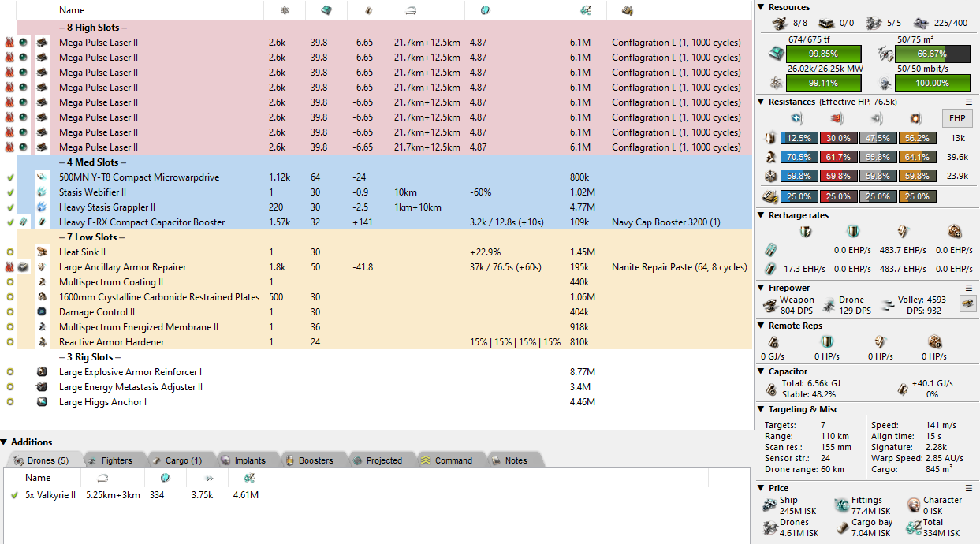Collapse the Additions section
Screen dimensions: 980x544
click(5, 442)
